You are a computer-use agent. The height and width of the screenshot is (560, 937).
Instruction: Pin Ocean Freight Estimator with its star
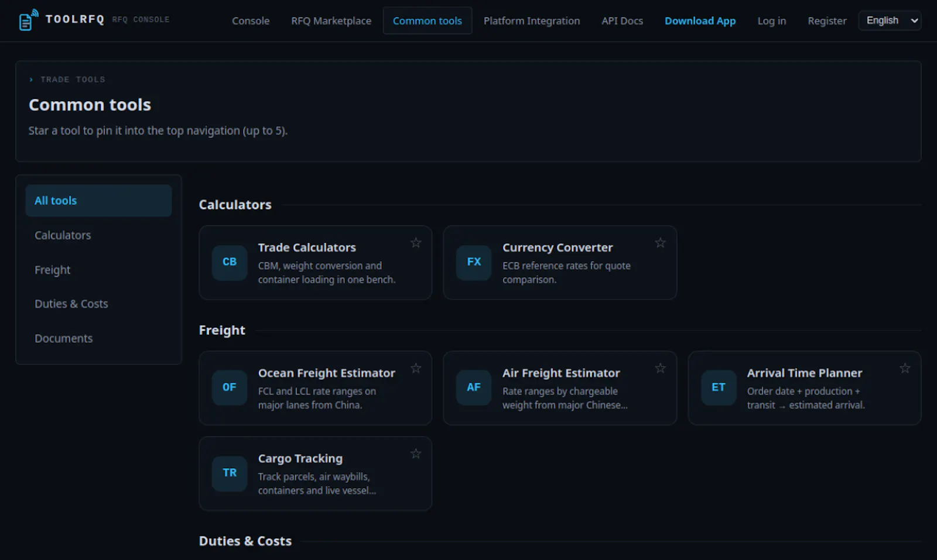tap(416, 368)
